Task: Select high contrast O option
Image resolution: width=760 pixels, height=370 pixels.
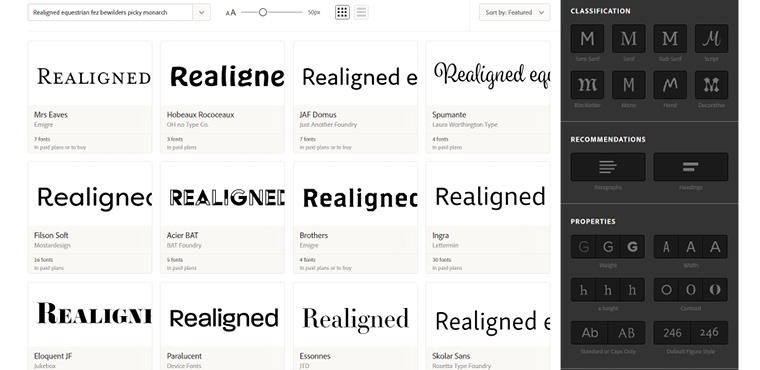Action: (x=715, y=290)
